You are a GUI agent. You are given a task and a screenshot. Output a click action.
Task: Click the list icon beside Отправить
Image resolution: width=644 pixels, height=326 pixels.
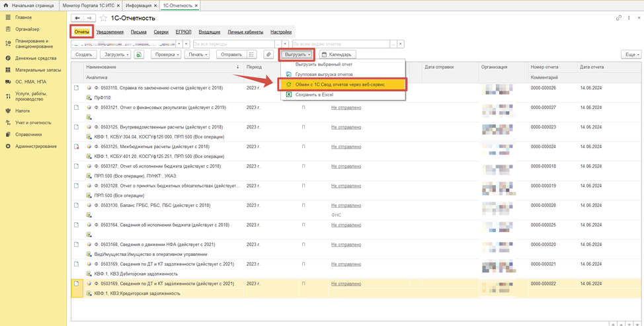click(252, 54)
